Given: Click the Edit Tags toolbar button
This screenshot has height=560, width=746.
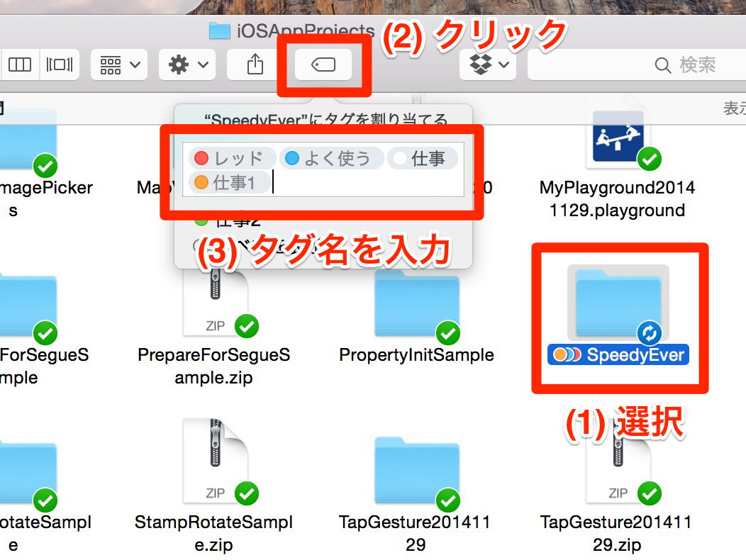Looking at the screenshot, I should (323, 65).
